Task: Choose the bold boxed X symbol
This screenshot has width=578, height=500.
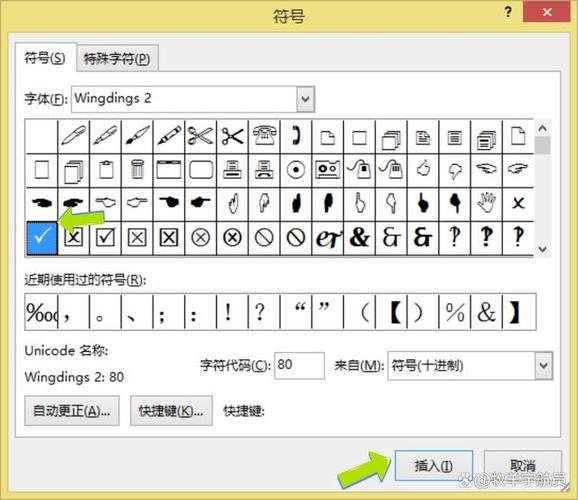Action: point(169,238)
